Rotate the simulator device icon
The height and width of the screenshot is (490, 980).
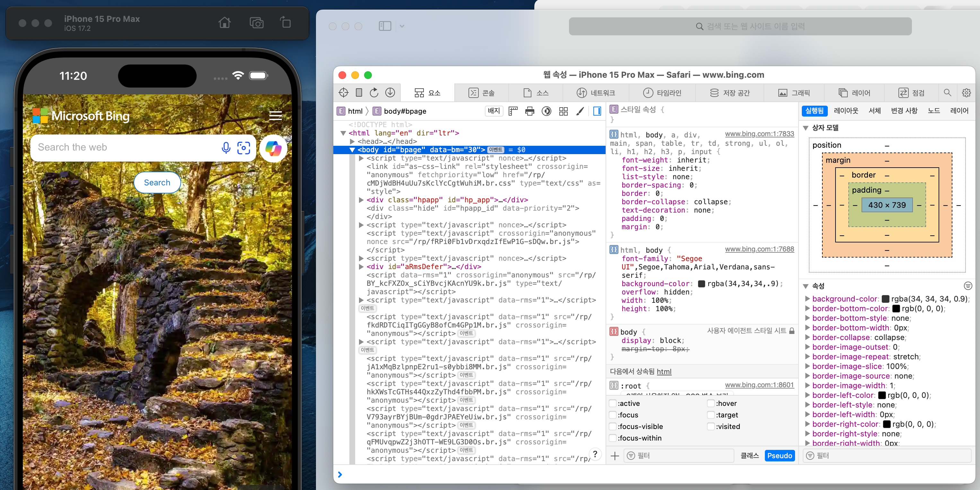285,22
